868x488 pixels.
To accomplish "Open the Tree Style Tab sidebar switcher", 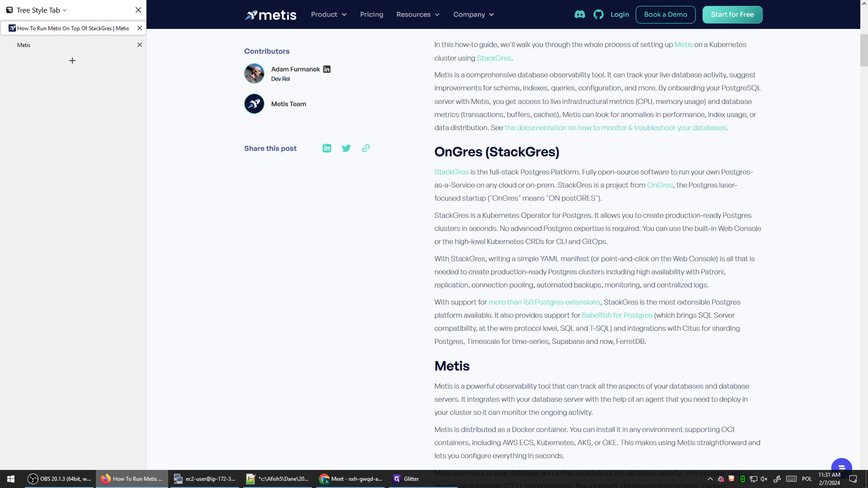I will [x=37, y=10].
